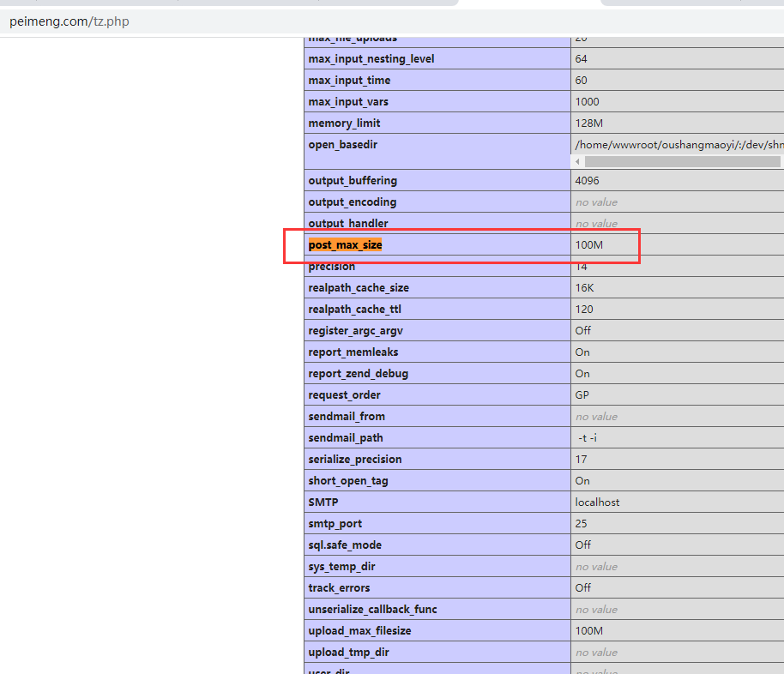Select the upload_max_filesize directive name
This screenshot has height=674, width=784.
pos(359,631)
